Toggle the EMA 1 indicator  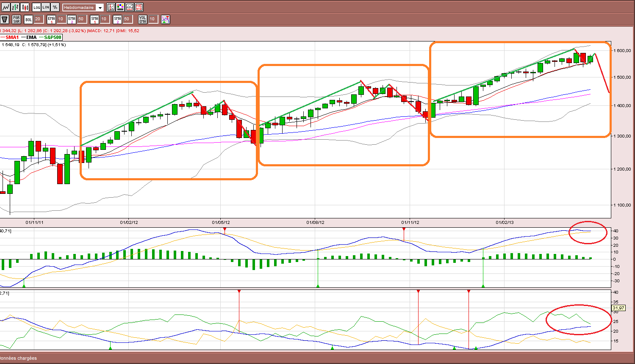[x=51, y=19]
